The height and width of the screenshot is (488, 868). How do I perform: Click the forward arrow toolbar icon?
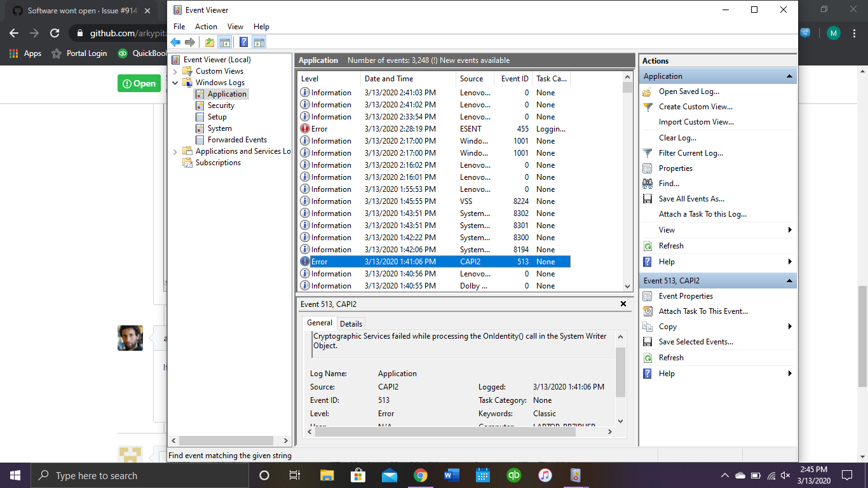point(189,43)
